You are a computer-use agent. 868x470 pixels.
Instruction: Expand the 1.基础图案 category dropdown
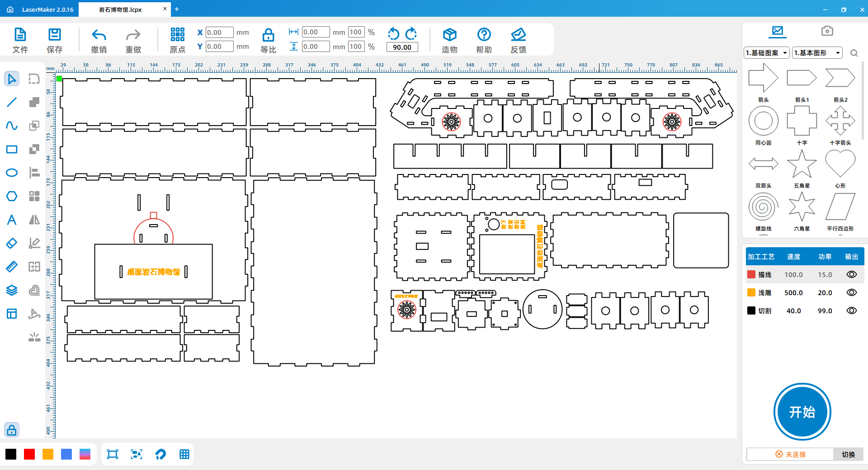[766, 53]
